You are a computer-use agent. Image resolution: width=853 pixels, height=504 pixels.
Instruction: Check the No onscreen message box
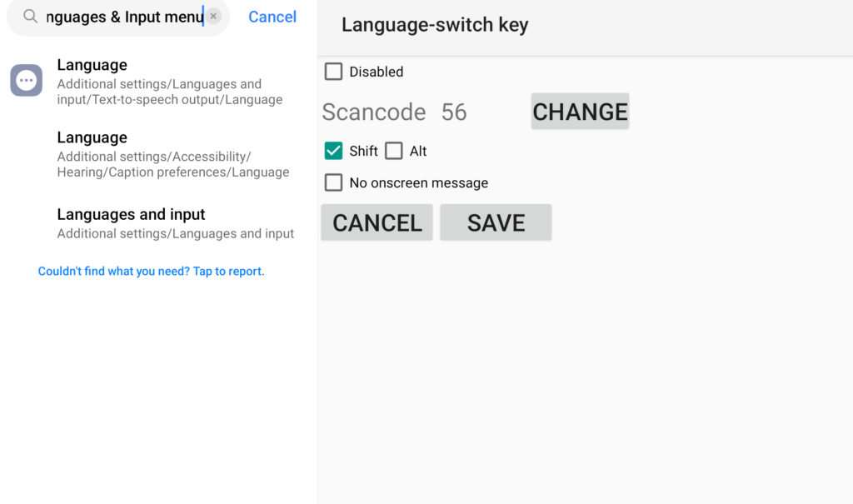pos(333,182)
